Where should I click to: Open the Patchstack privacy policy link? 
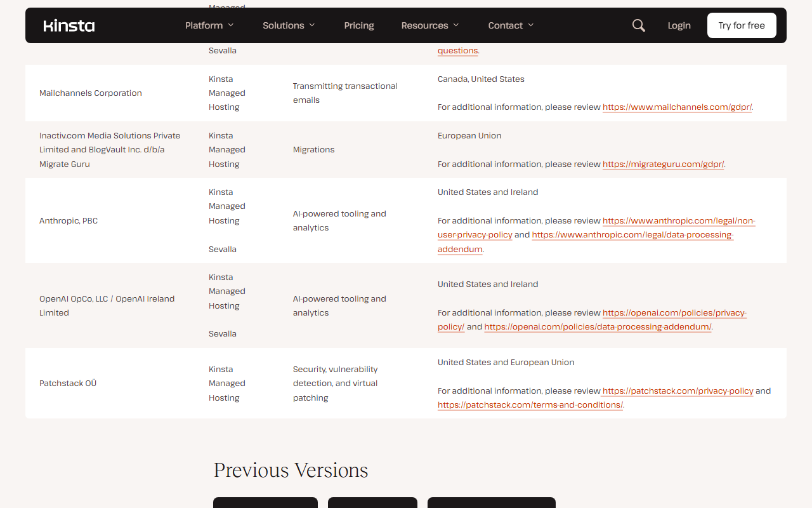tap(678, 391)
